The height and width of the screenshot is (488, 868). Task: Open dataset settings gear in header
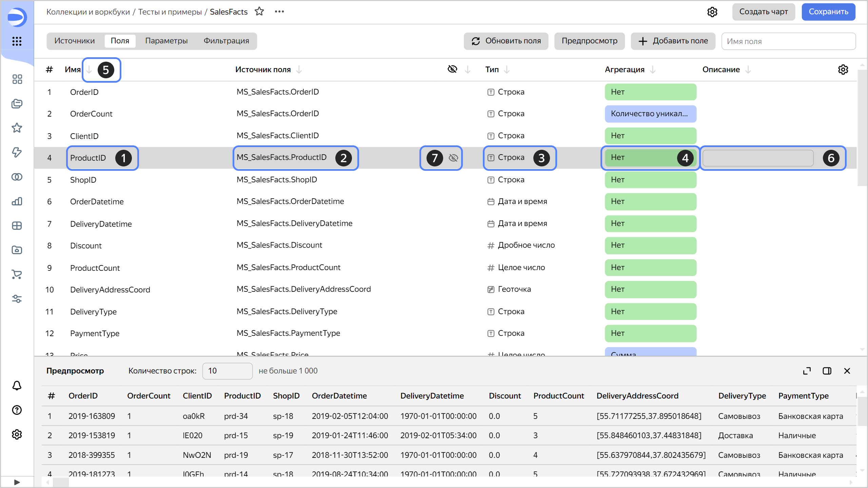[x=712, y=12]
